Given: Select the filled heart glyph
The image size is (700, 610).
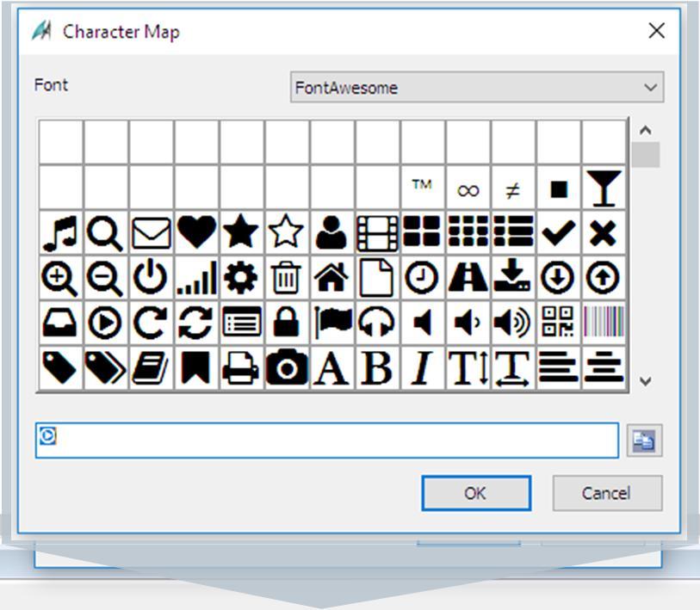Looking at the screenshot, I should (196, 233).
